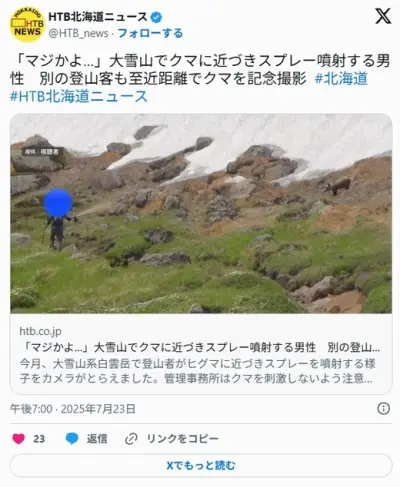Click Xでもっと読む button
Image resolution: width=400 pixels, height=487 pixels.
pyautogui.click(x=201, y=465)
